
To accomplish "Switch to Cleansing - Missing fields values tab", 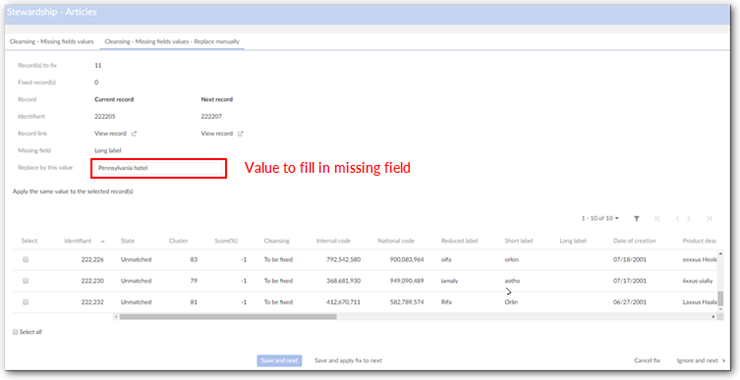I will pyautogui.click(x=52, y=42).
